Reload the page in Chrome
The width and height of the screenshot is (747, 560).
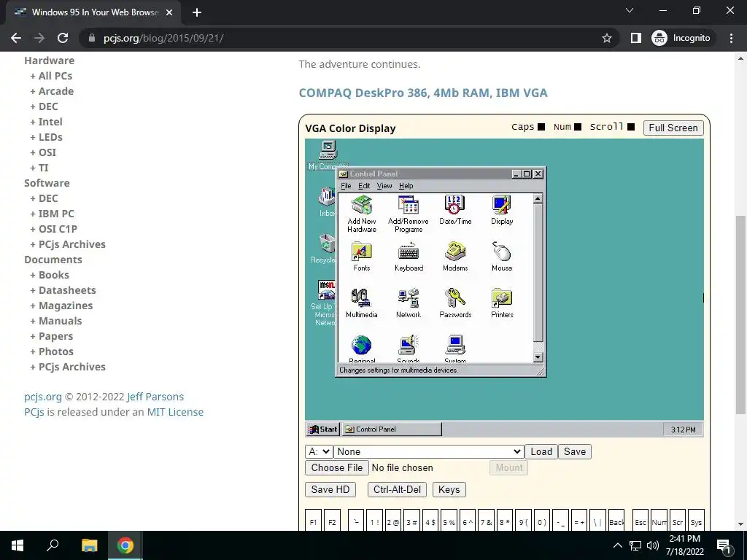tap(63, 38)
